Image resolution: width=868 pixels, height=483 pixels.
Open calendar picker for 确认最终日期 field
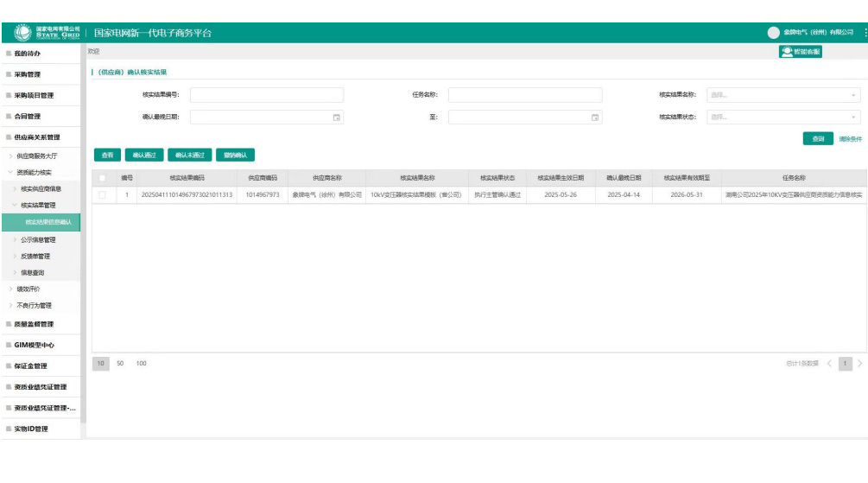pyautogui.click(x=337, y=117)
